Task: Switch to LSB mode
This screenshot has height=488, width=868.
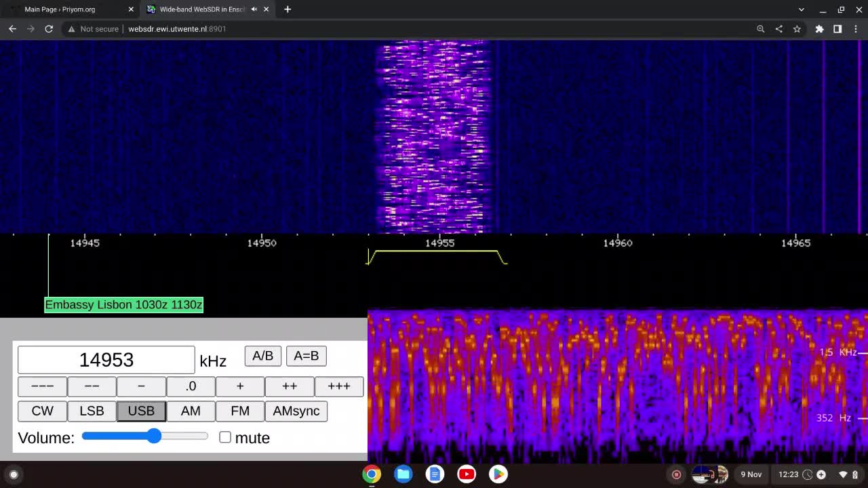Action: (92, 411)
